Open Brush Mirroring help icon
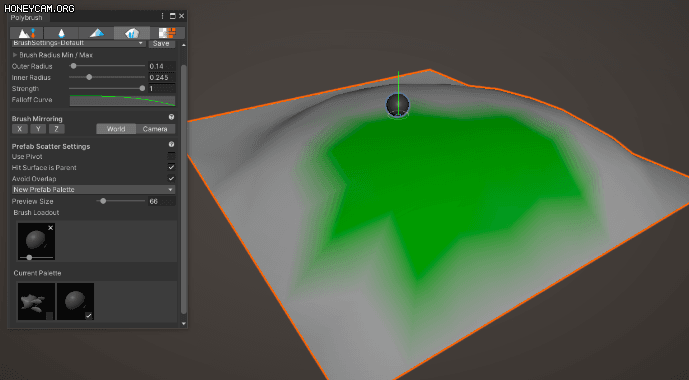This screenshot has width=689, height=380. (x=171, y=117)
